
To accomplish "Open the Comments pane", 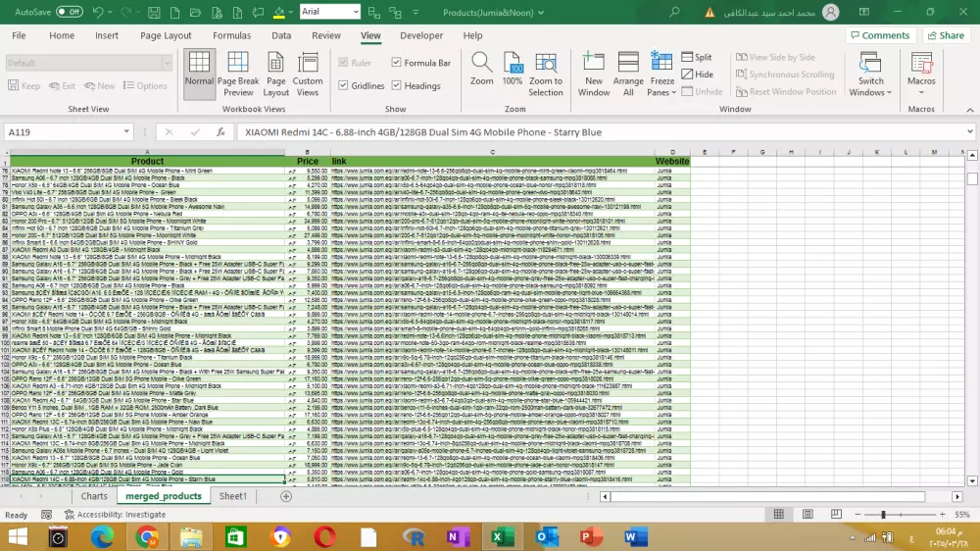I will pos(880,35).
